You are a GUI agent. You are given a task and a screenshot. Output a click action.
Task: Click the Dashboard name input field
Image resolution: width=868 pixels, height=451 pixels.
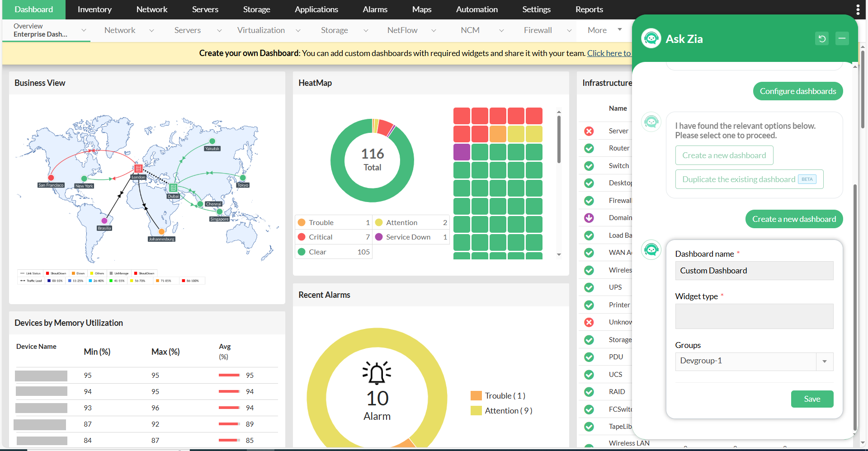coord(754,270)
